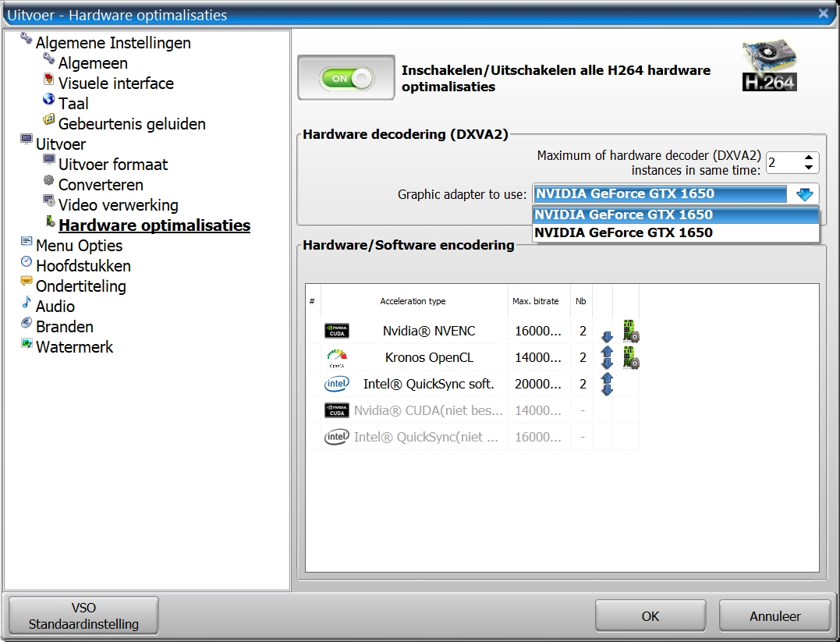Click the picture icon beside Watermerk
This screenshot has width=840, height=642.
tap(26, 343)
